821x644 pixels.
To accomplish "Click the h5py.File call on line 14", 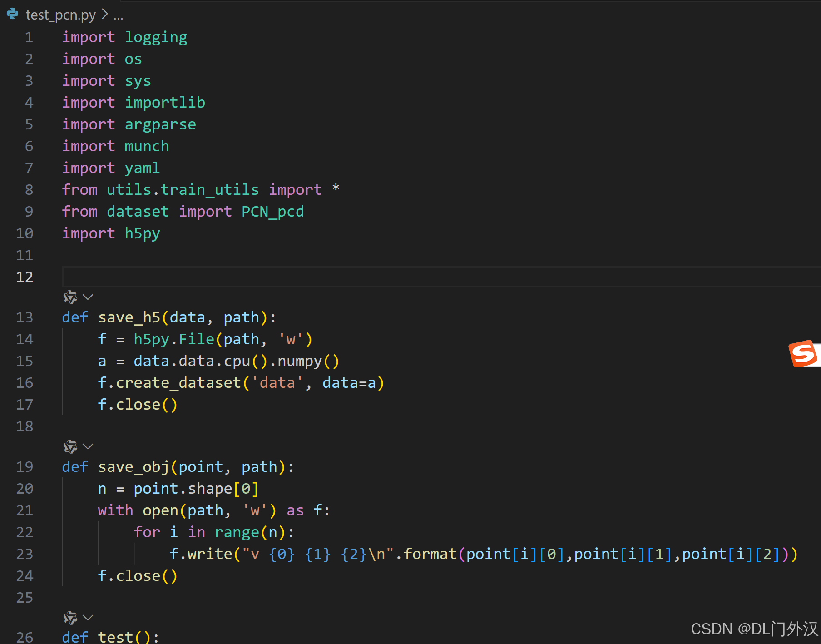I will [174, 339].
